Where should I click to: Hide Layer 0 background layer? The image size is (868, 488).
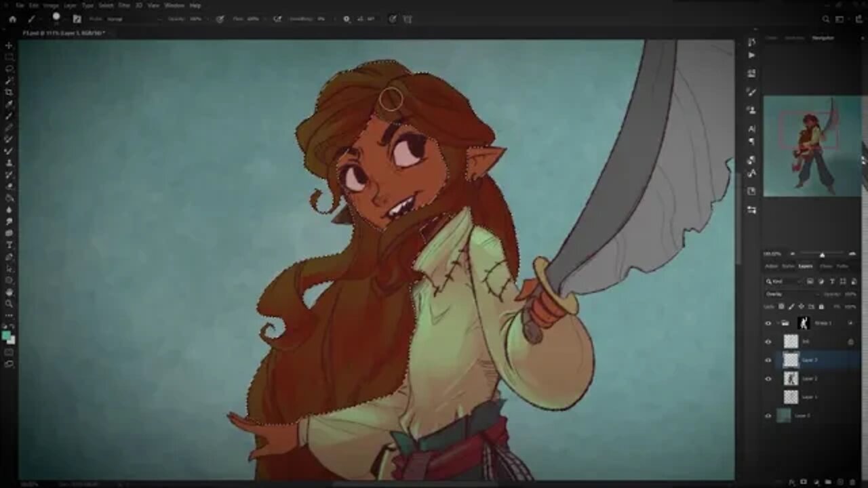point(768,415)
